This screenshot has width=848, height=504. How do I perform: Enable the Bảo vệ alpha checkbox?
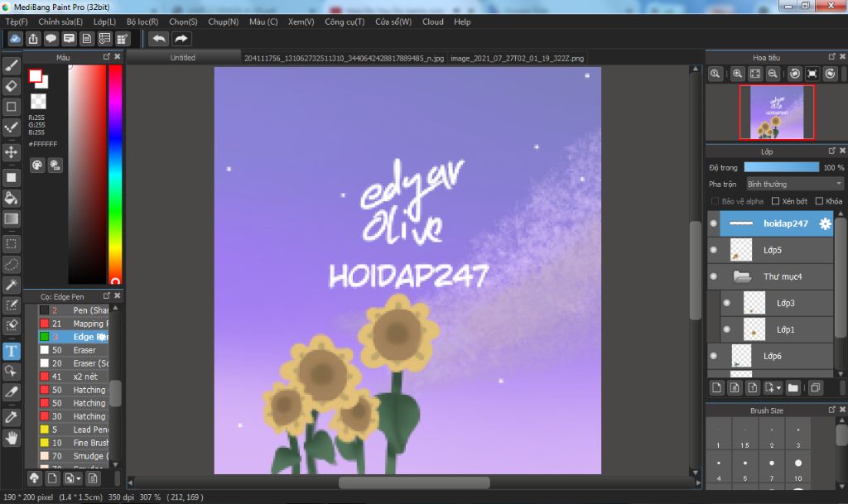click(x=715, y=201)
